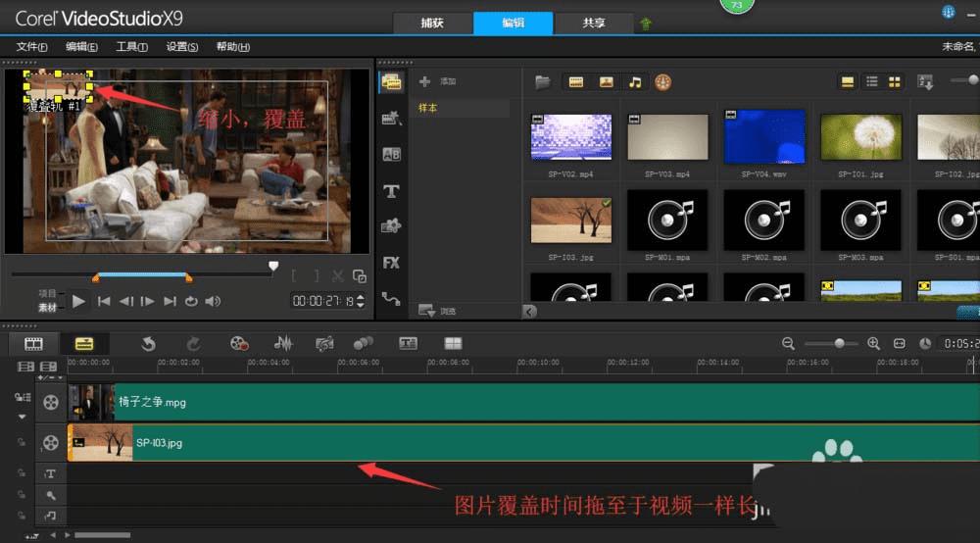
Task: Open Auto Music tool
Action: (x=324, y=344)
